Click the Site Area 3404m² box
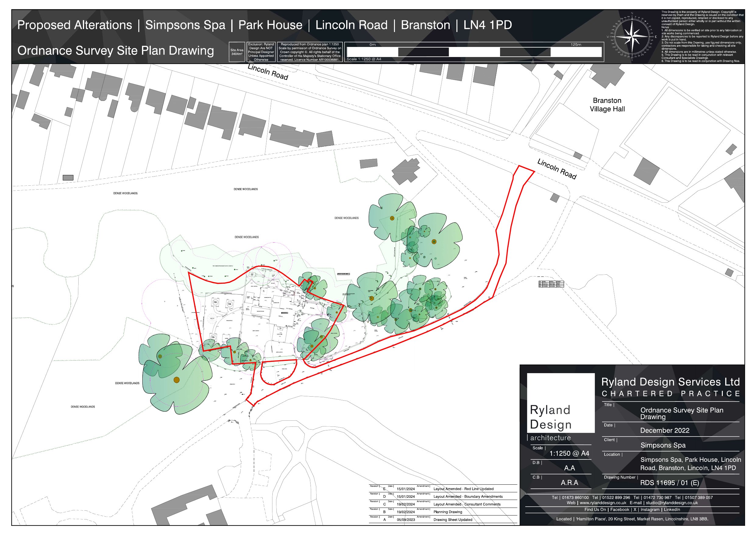This screenshot has width=756, height=535. [x=237, y=52]
